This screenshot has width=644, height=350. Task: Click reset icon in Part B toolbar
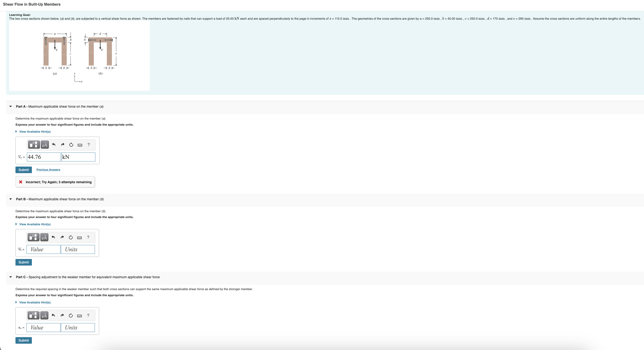point(71,237)
